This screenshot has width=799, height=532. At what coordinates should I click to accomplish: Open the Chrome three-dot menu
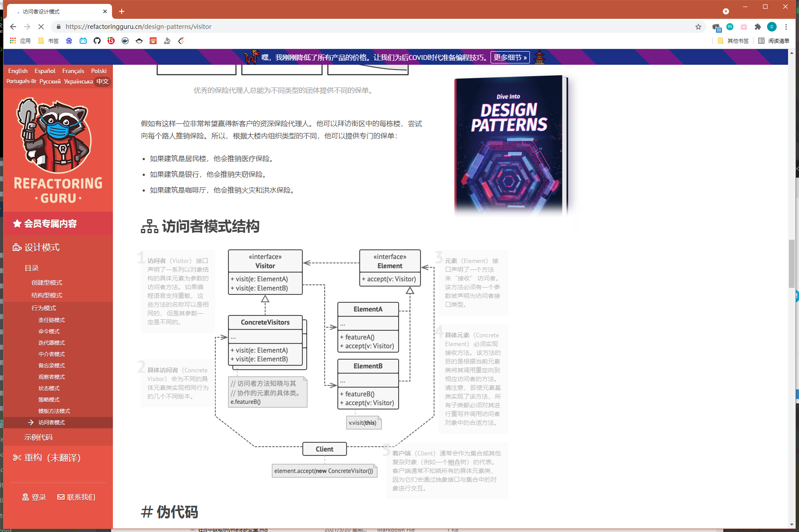[786, 27]
